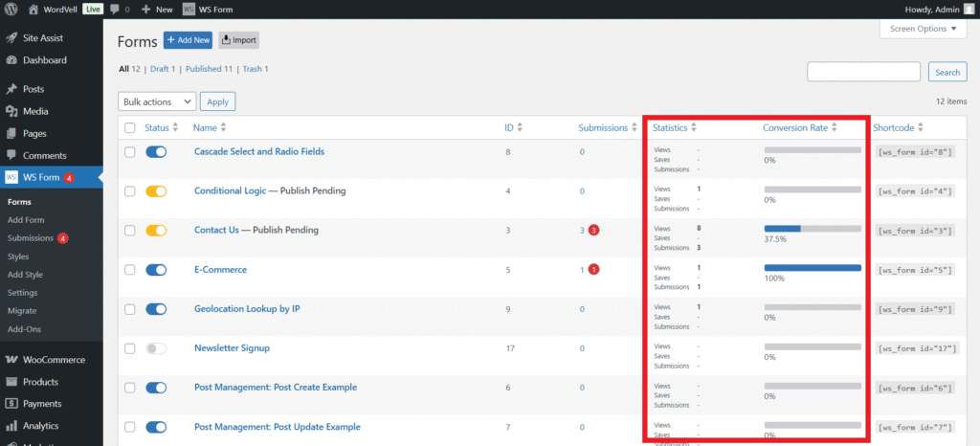The height and width of the screenshot is (446, 980).
Task: Open Analytics in the sidebar
Action: (40, 426)
